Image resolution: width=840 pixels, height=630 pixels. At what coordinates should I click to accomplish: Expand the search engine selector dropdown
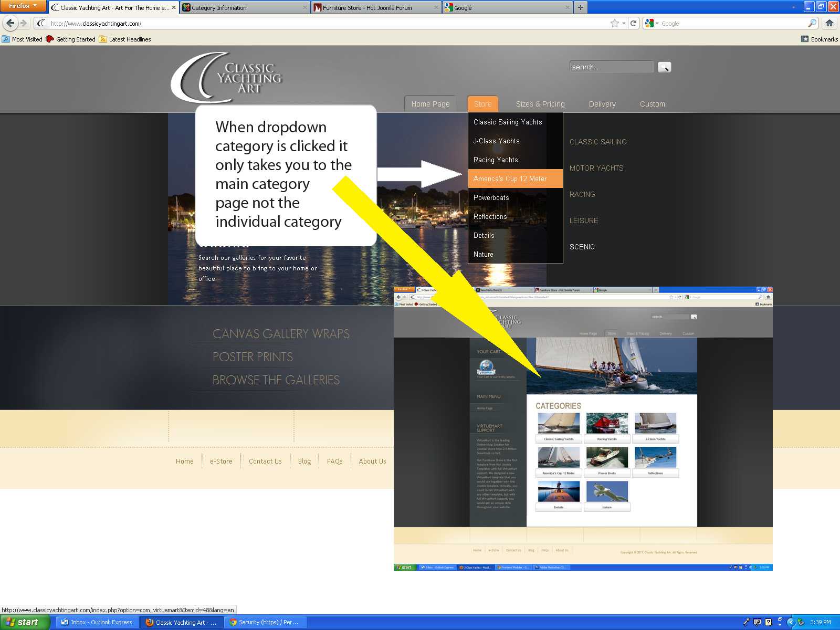(x=652, y=23)
